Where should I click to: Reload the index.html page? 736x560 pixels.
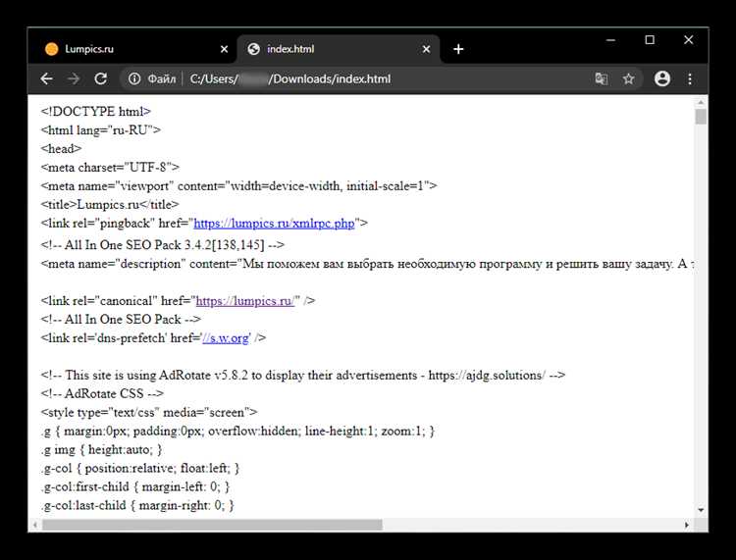[x=100, y=78]
